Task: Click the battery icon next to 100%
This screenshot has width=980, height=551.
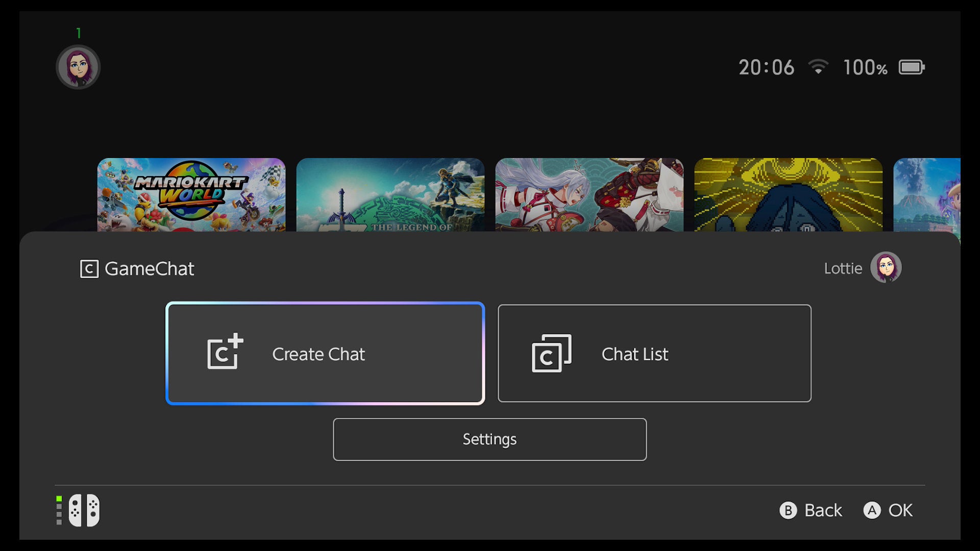Action: pos(912,66)
